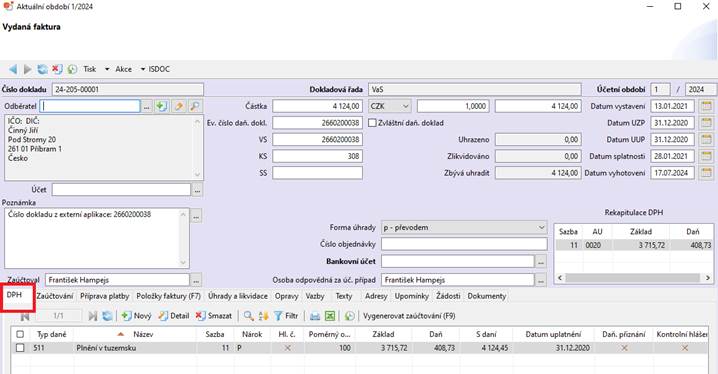Tick the checkbox for row 511

20,348
